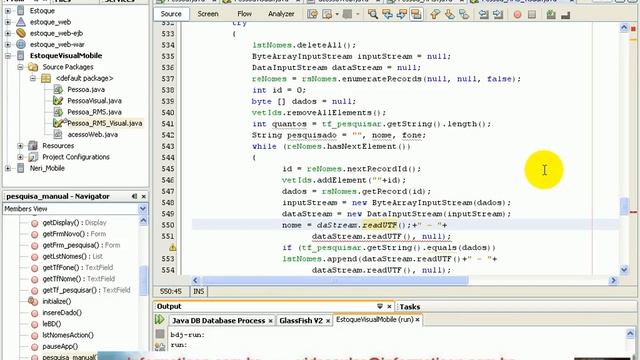Switch to Source view tab

coord(171,14)
